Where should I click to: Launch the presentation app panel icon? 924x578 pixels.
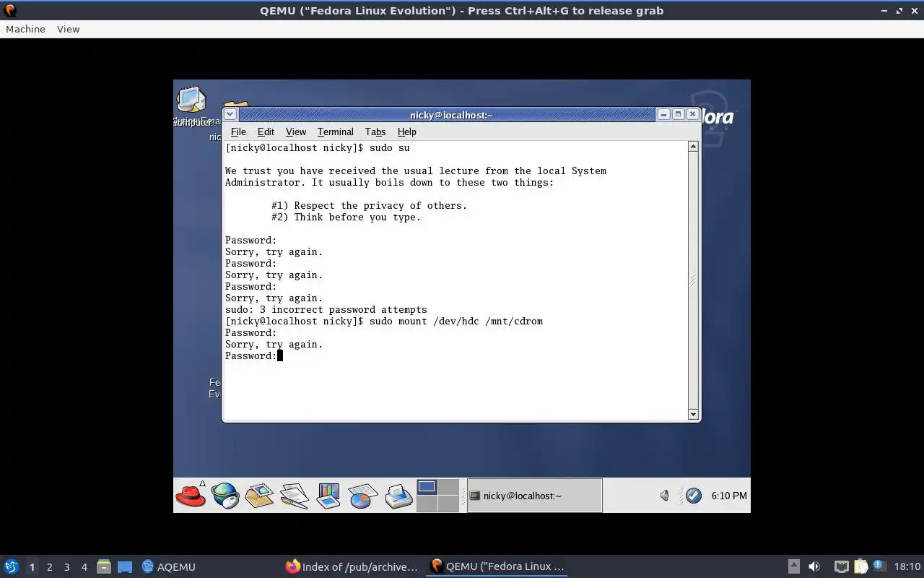point(328,496)
